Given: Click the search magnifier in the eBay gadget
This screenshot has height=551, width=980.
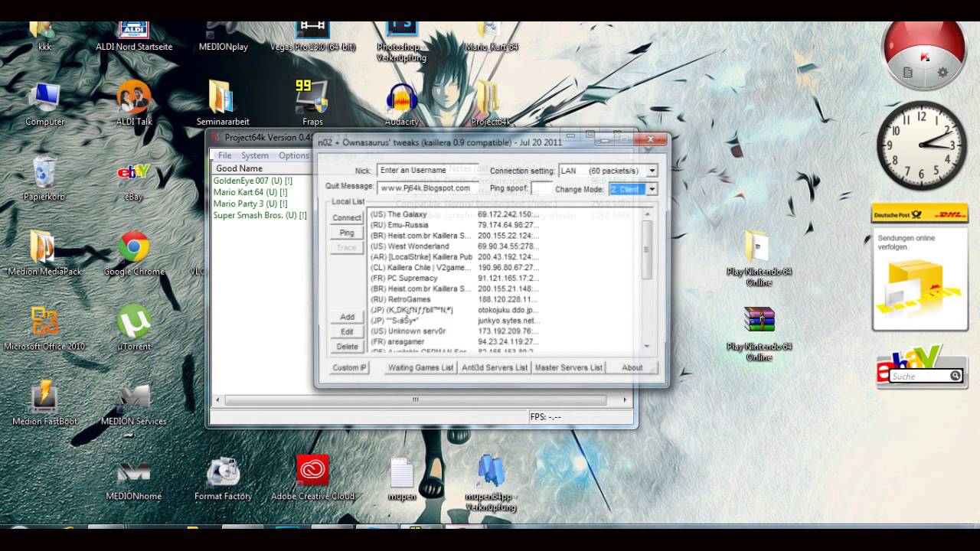Looking at the screenshot, I should [955, 376].
